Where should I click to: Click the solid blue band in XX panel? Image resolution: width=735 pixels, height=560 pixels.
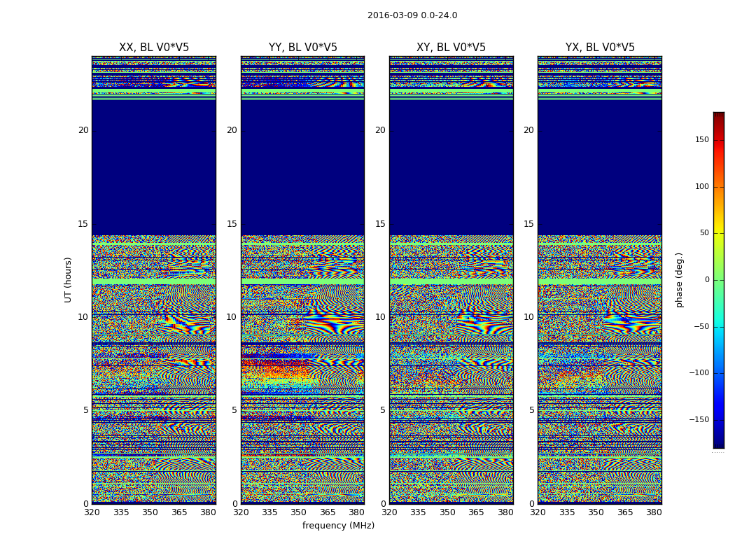click(154, 168)
